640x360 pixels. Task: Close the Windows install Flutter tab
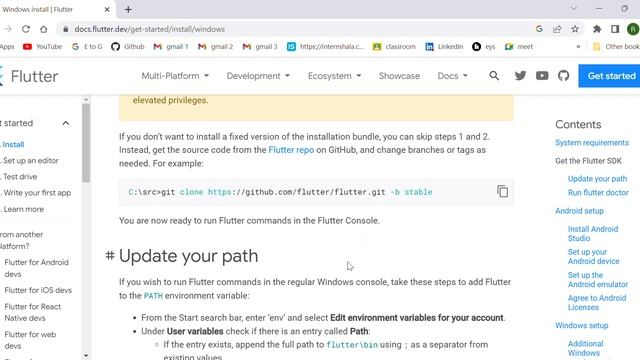(x=107, y=9)
